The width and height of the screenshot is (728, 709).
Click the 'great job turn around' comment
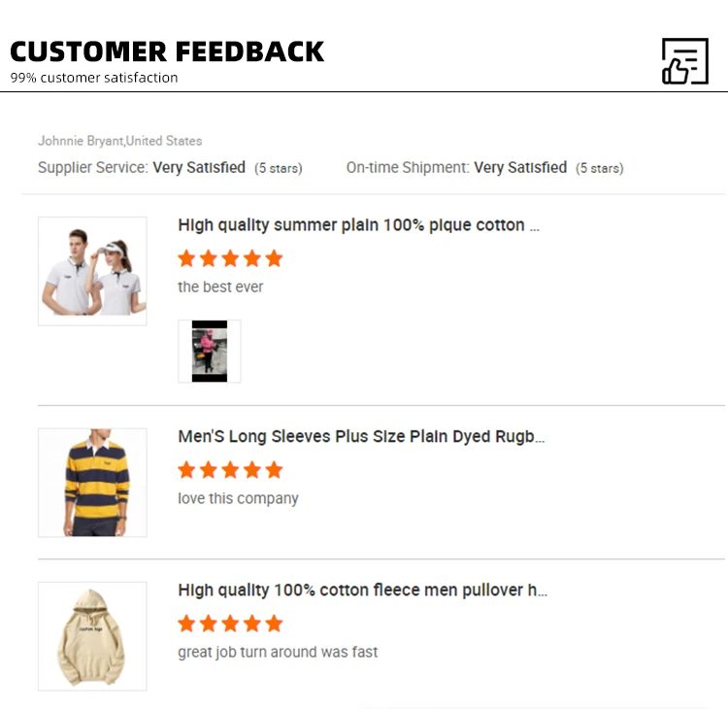(x=278, y=653)
